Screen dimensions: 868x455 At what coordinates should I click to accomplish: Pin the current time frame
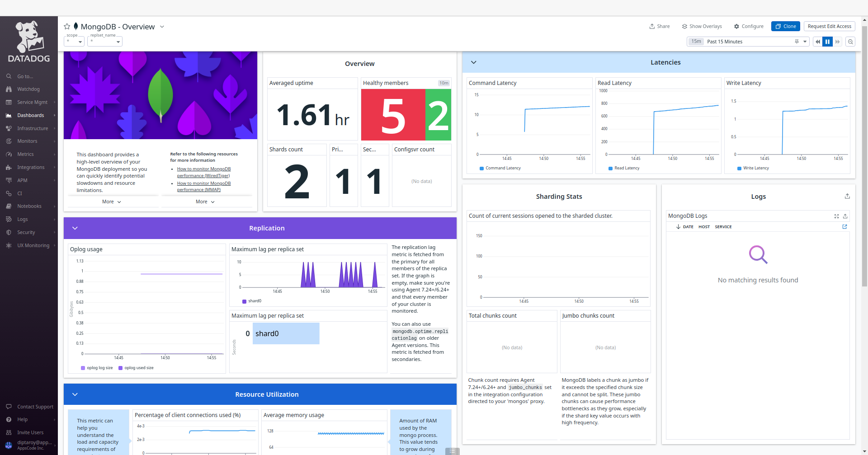(x=796, y=41)
